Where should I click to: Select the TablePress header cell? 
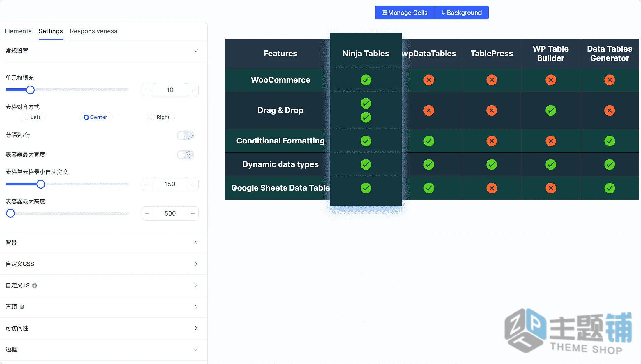(492, 54)
